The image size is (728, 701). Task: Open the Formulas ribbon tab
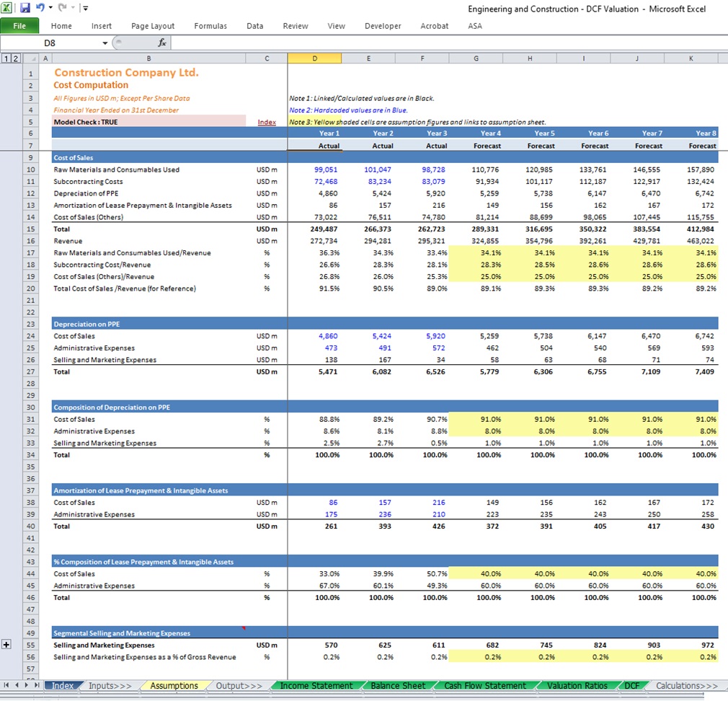(x=210, y=26)
